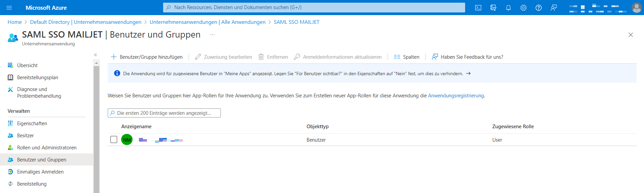Screen dimensions: 644x193
Task: Click the sidebar scrollbar up arrow
Action: point(96,63)
